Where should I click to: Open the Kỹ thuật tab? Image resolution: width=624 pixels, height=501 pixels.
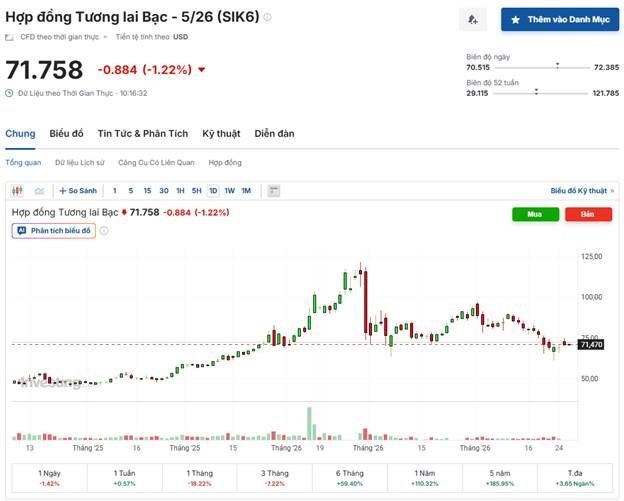222,134
